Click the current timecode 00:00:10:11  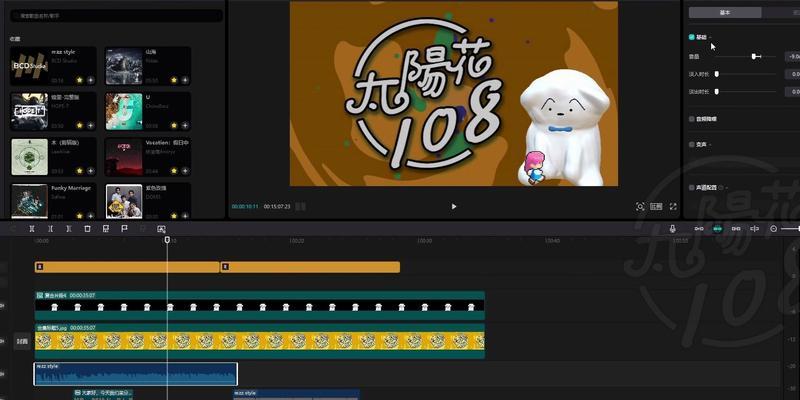pos(245,207)
